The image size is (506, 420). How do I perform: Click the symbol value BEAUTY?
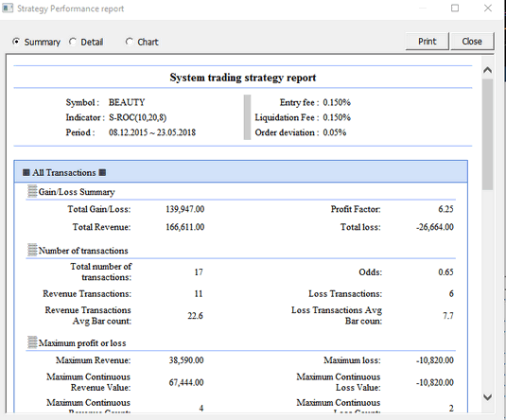127,102
